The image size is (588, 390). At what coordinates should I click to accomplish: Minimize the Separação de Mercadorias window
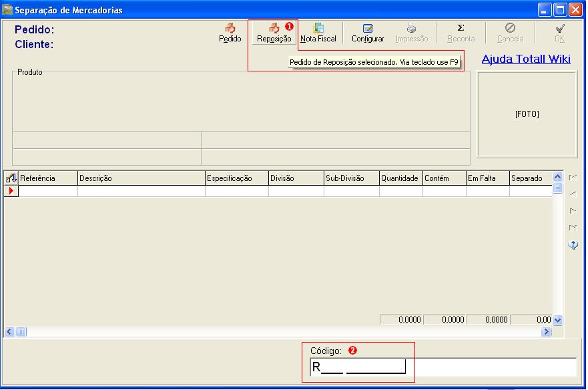[x=544, y=10]
